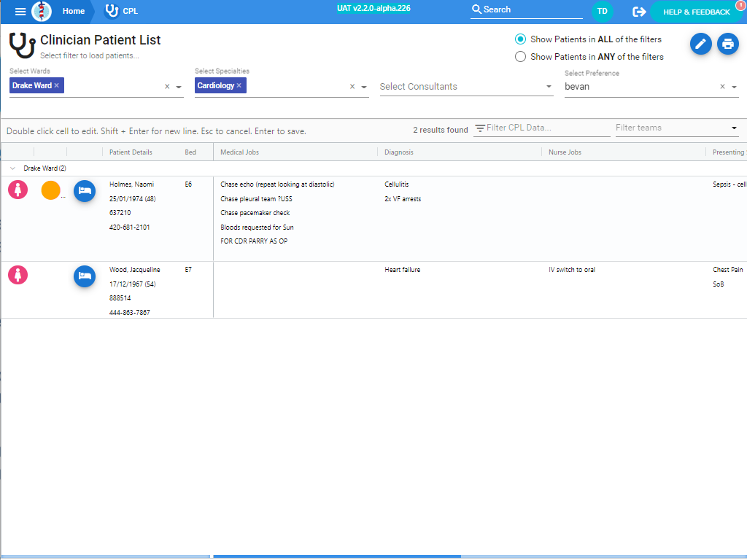Screen dimensions: 747x560
Task: Select Show Patients in ANY filters
Action: point(520,57)
